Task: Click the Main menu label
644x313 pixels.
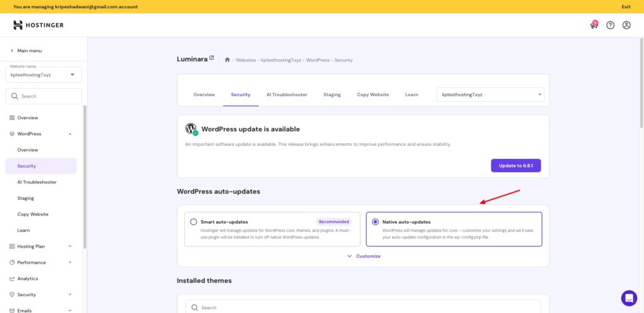Action: point(29,51)
